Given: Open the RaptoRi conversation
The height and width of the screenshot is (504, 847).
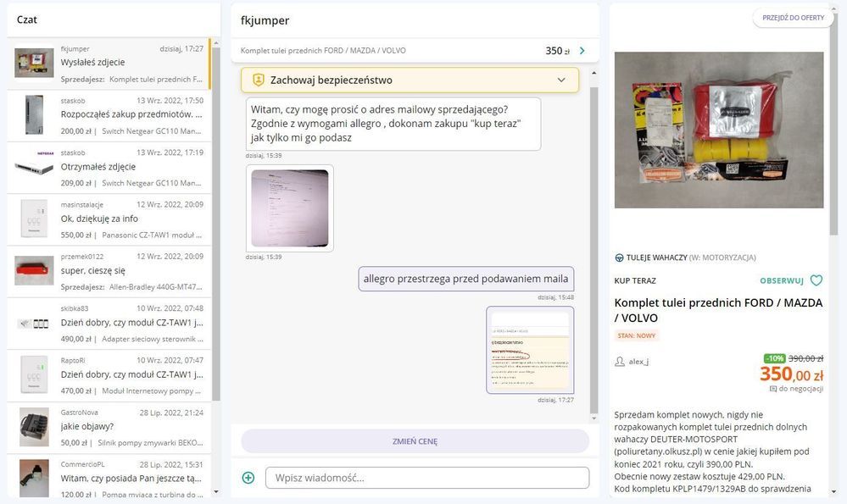Looking at the screenshot, I should coord(109,375).
